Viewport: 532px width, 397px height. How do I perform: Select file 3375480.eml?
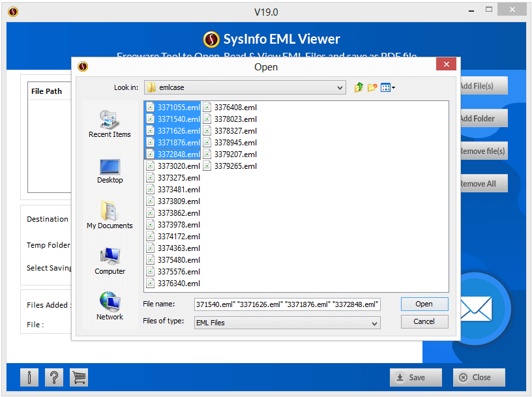pyautogui.click(x=173, y=260)
